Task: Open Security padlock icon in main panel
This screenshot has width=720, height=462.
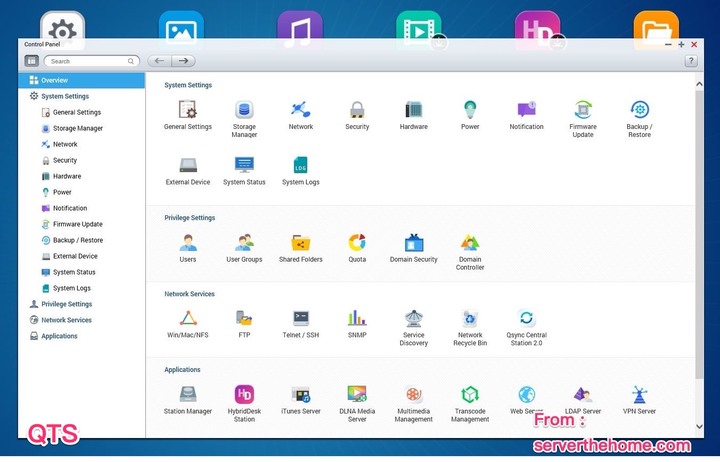Action: (x=357, y=110)
